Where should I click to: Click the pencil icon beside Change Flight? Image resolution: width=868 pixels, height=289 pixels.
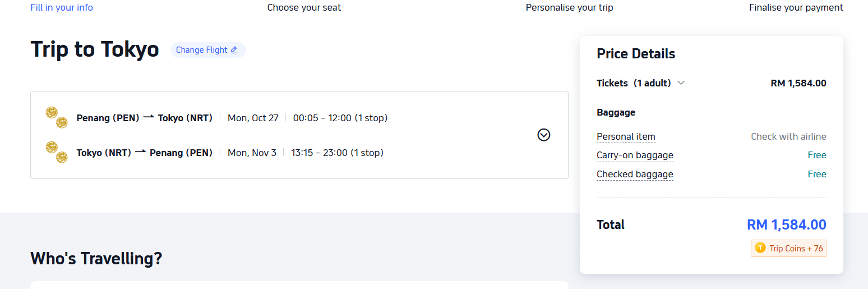click(x=234, y=50)
